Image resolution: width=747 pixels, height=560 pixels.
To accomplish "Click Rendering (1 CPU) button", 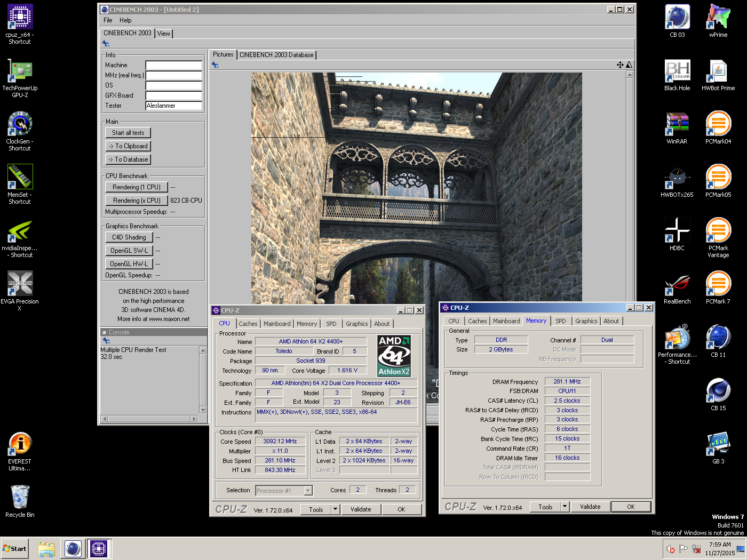I will (x=137, y=187).
